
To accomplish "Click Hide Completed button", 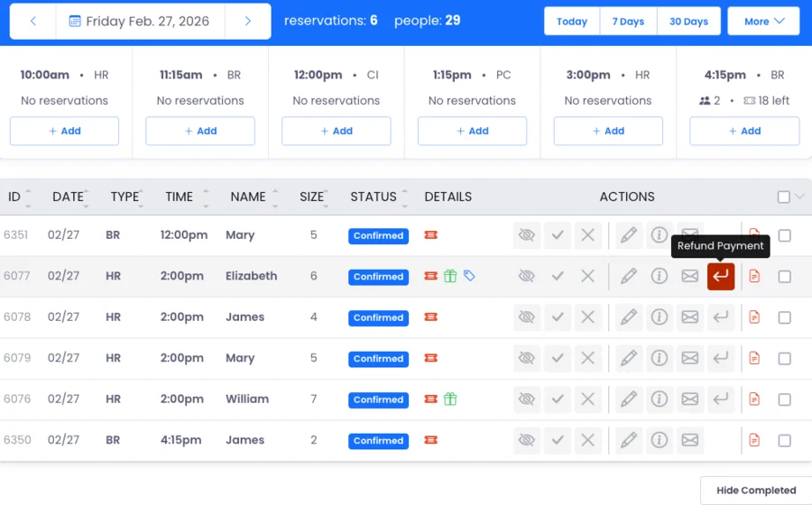I will tap(756, 491).
